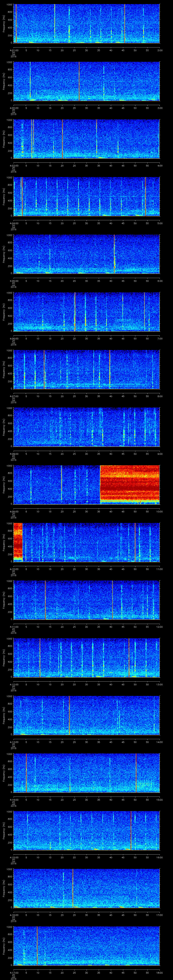173x980 pixels.
Task: Select the spectrogram panel starting at 4:06:00
Action: coord(87,312)
